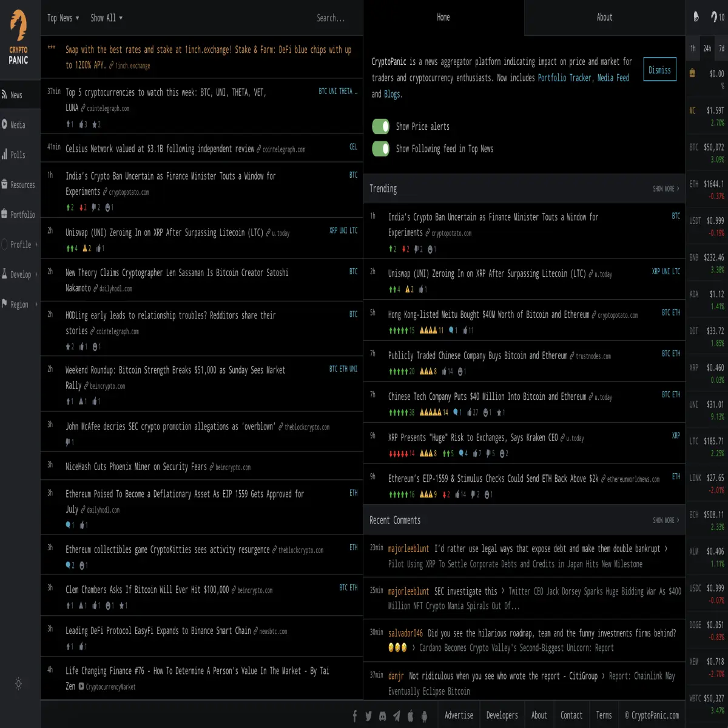Image resolution: width=728 pixels, height=728 pixels.
Task: Open the CryptoPanic wolf logo
Action: coord(18,38)
